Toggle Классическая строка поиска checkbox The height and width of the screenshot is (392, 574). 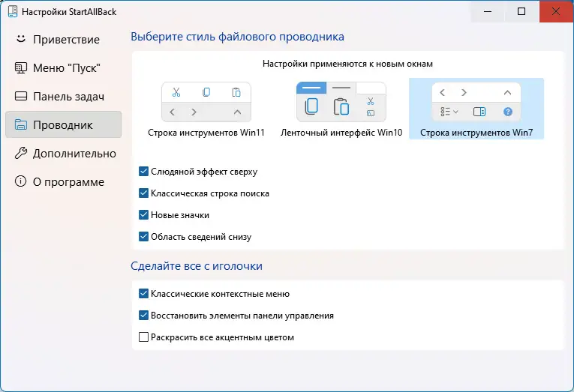pos(143,193)
